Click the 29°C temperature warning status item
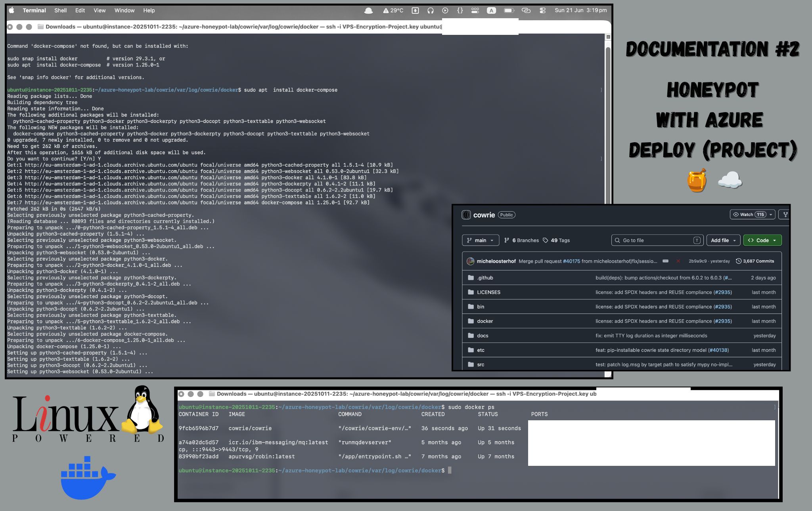Image resolution: width=812 pixels, height=511 pixels. coord(393,11)
